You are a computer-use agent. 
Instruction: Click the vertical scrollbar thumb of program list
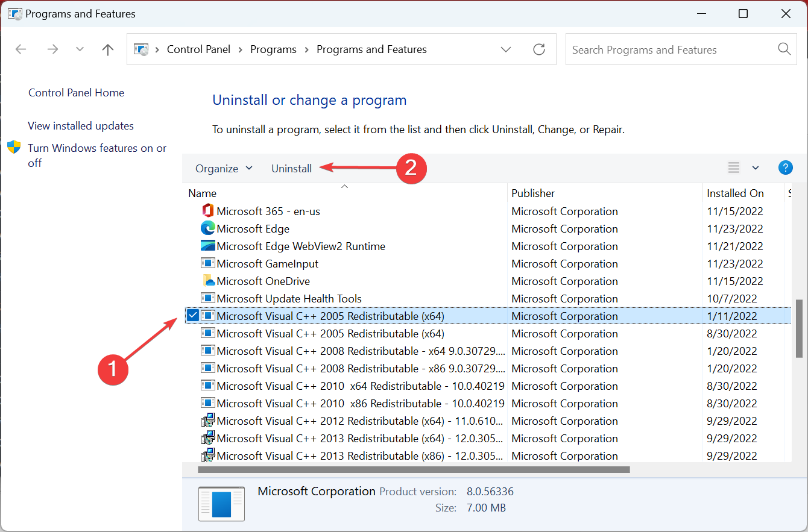(800, 329)
